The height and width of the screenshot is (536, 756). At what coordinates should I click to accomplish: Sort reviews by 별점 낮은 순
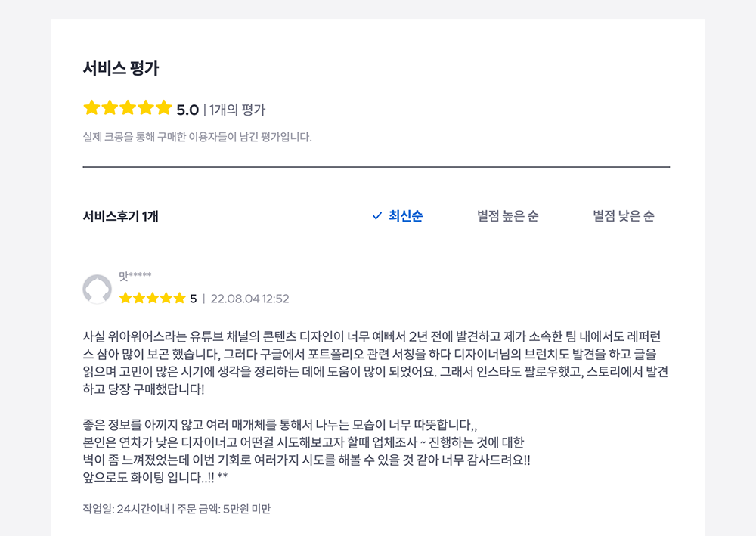pos(624,216)
